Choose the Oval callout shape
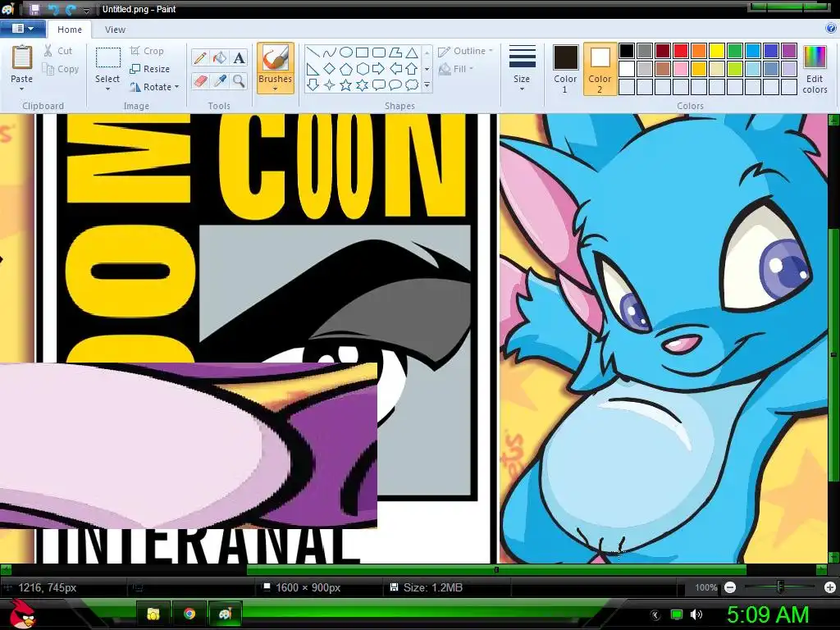 tap(395, 84)
